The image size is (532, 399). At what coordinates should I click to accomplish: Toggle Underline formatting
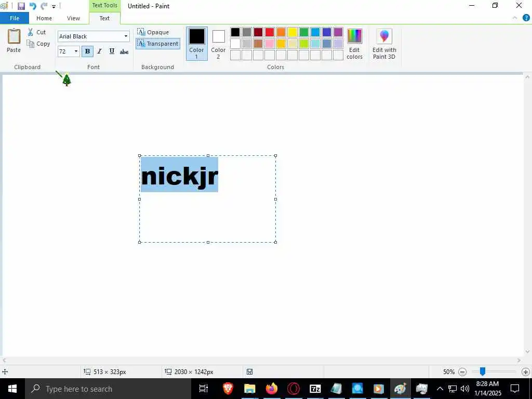click(112, 51)
